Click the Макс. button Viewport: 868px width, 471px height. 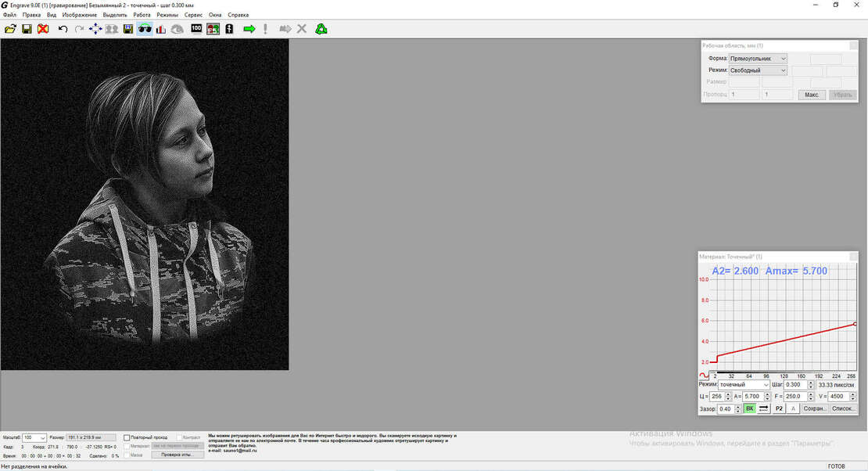click(x=812, y=95)
